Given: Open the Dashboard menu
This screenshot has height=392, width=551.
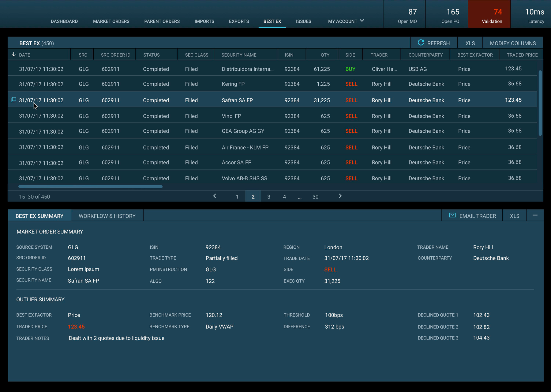Looking at the screenshot, I should [64, 21].
